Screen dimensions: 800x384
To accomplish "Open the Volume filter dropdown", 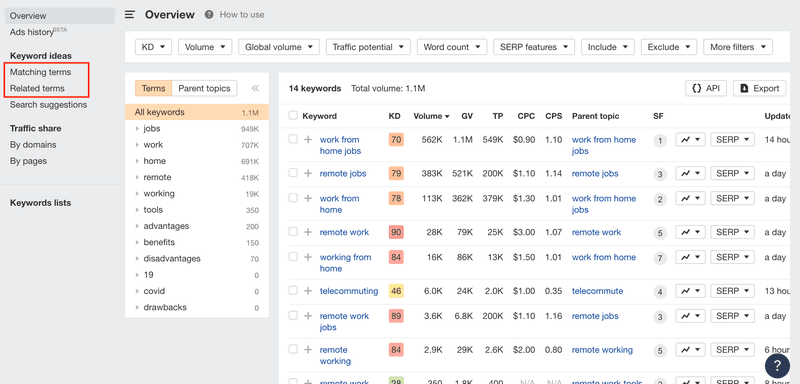I will (205, 47).
